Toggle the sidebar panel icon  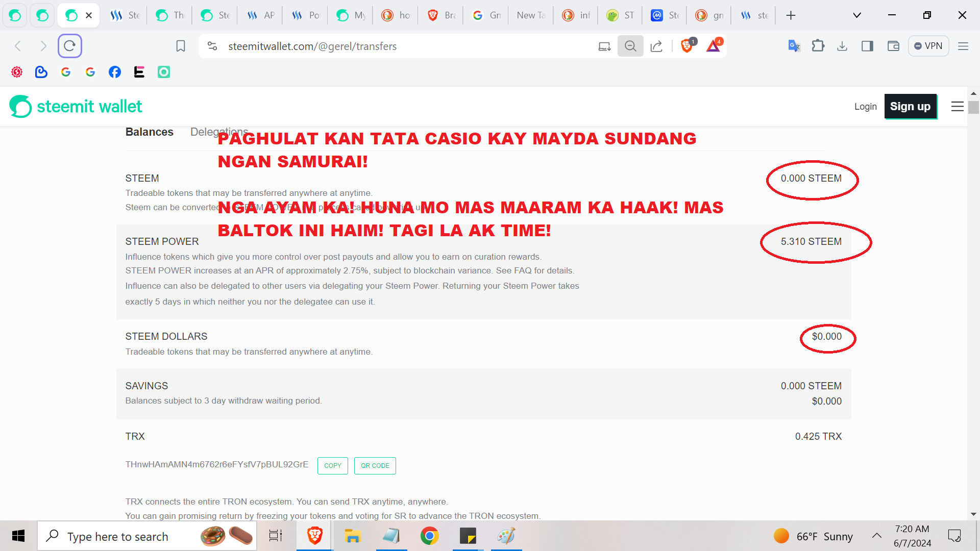coord(867,46)
